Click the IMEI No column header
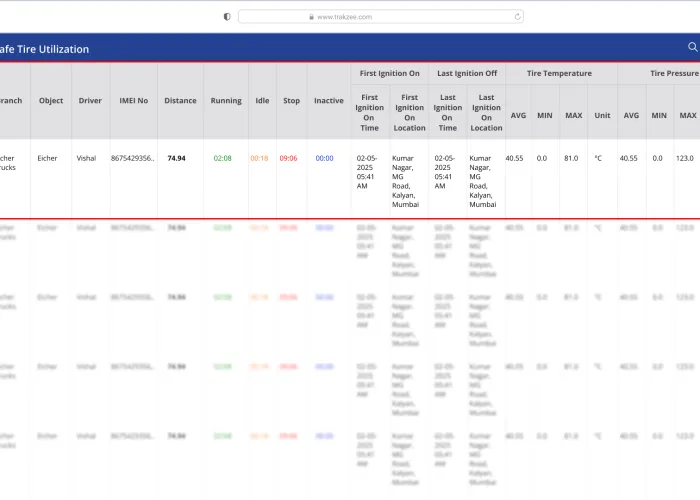The image size is (700, 500). (x=133, y=101)
